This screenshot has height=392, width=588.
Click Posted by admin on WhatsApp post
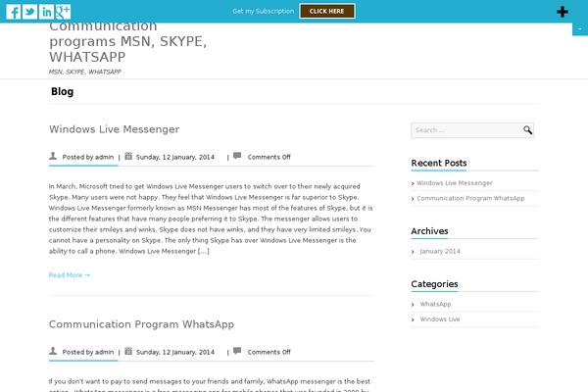[x=88, y=352]
